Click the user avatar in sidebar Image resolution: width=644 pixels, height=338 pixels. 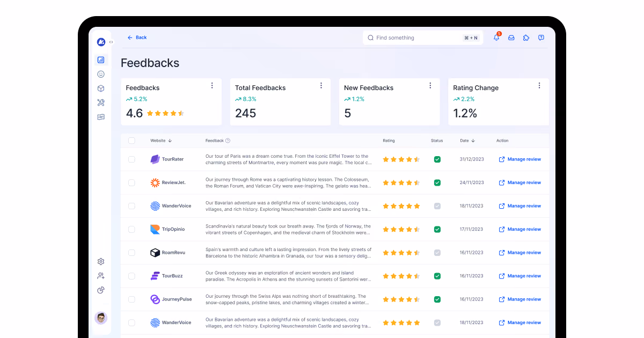tap(101, 318)
